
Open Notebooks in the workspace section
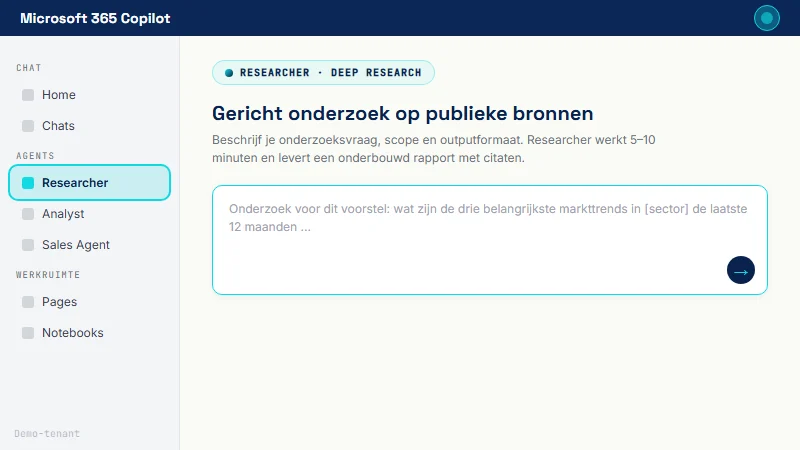(x=89, y=333)
